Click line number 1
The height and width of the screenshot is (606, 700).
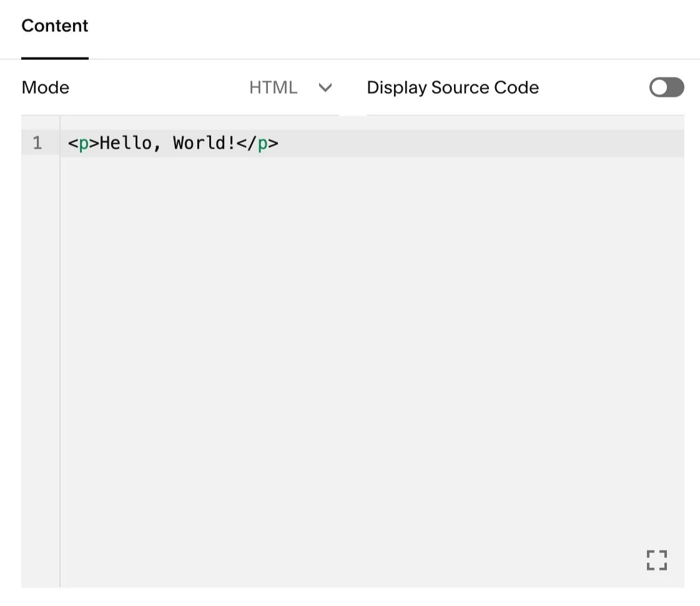[x=37, y=143]
